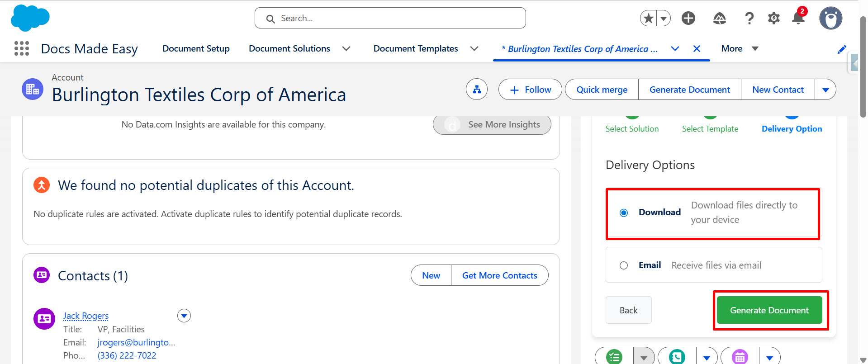
Task: Click Get More Contacts button
Action: point(500,275)
